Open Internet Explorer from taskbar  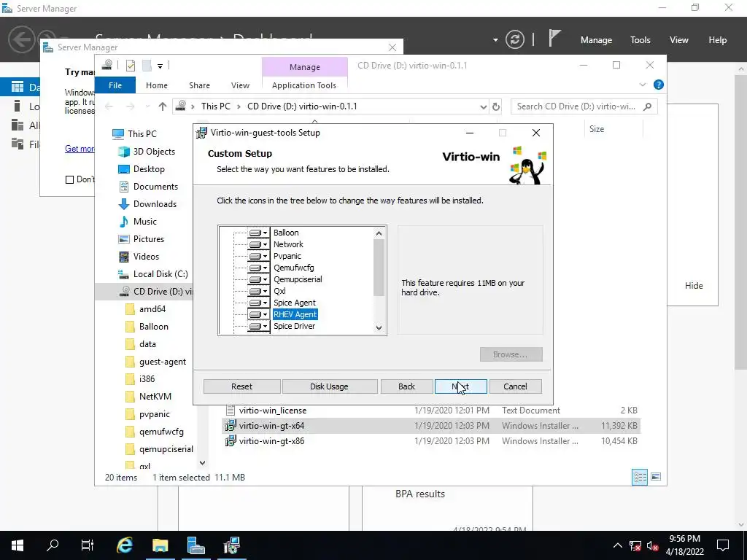[125, 545]
